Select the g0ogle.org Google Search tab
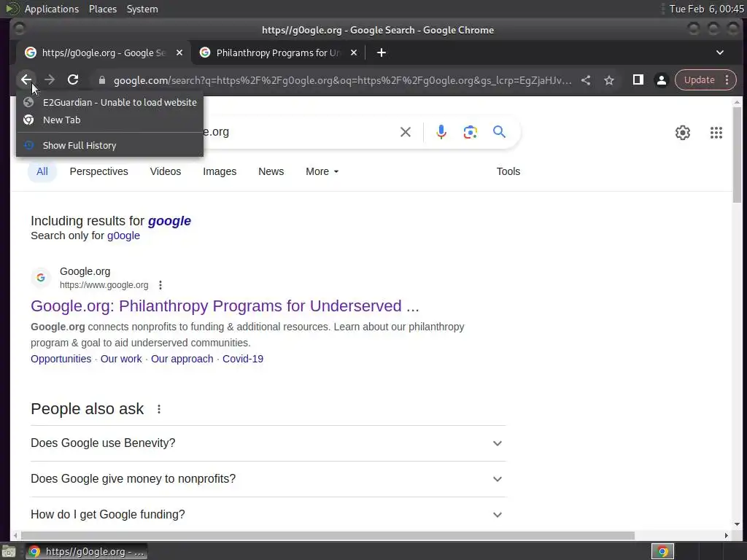The width and height of the screenshot is (747, 560). (104, 52)
